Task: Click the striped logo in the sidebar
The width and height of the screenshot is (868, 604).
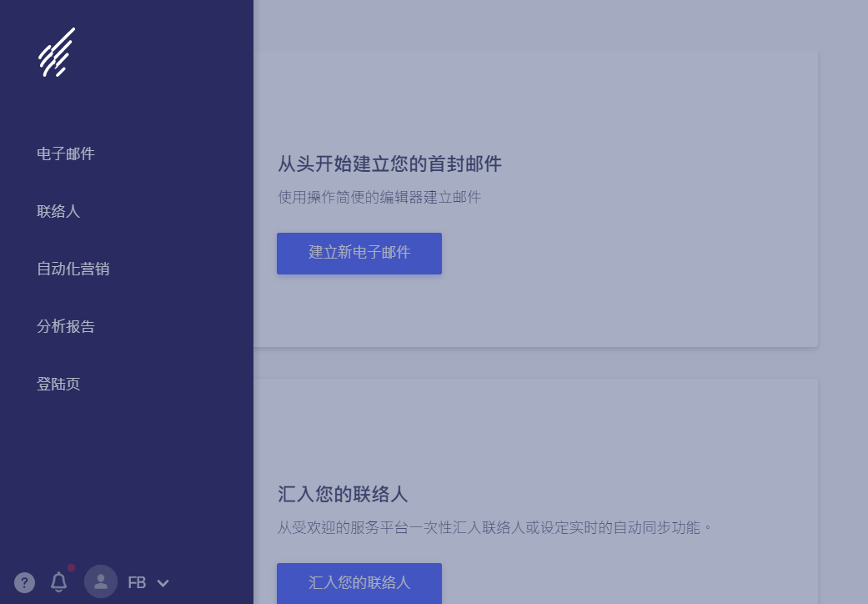Action: pos(57,53)
